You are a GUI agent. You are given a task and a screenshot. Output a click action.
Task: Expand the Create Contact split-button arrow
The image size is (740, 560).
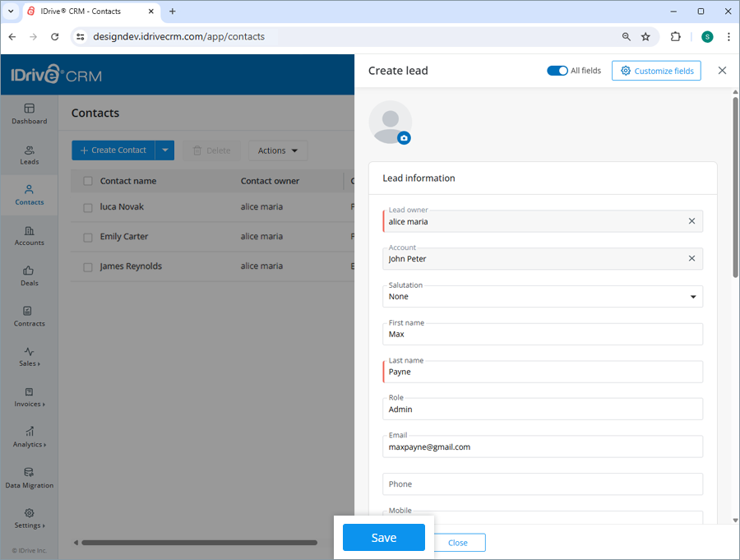point(165,150)
